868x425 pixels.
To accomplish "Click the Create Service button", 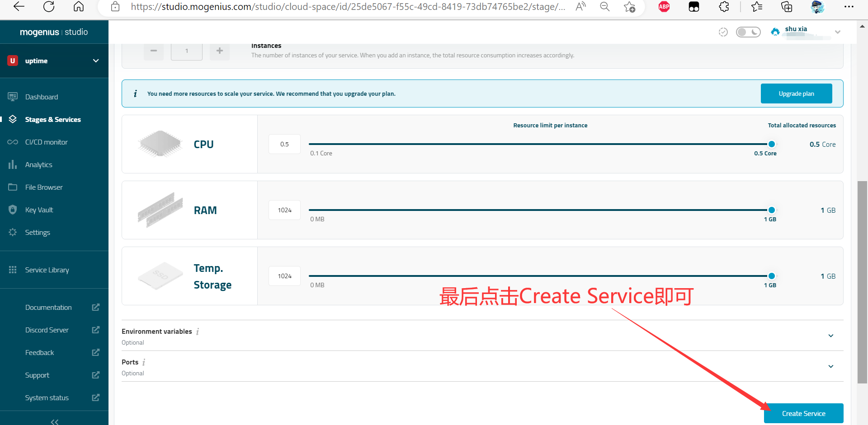I will [803, 413].
